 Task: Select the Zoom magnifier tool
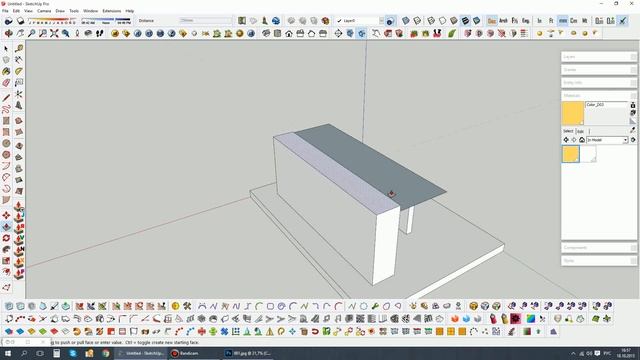pos(31,33)
